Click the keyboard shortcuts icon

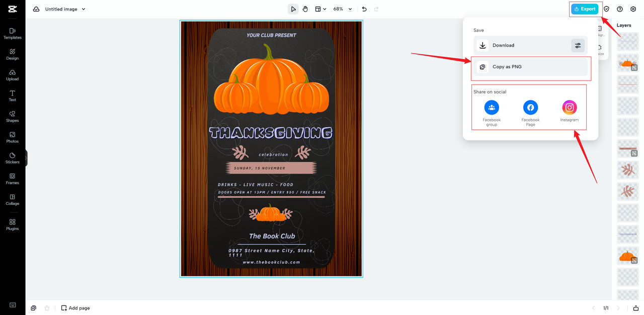(13, 305)
